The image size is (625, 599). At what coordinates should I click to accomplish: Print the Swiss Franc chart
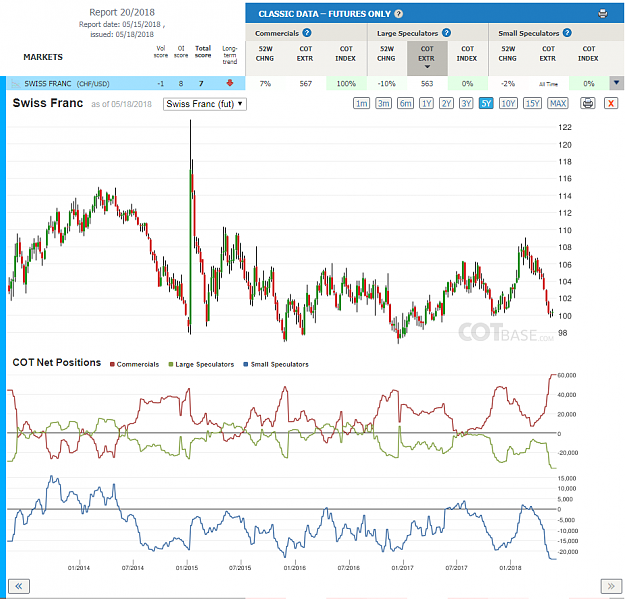(x=588, y=104)
